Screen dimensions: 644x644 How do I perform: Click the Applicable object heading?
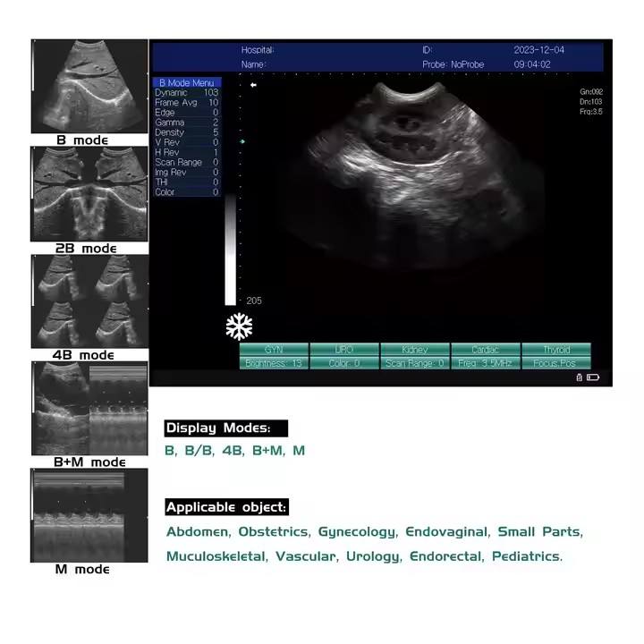(x=226, y=507)
